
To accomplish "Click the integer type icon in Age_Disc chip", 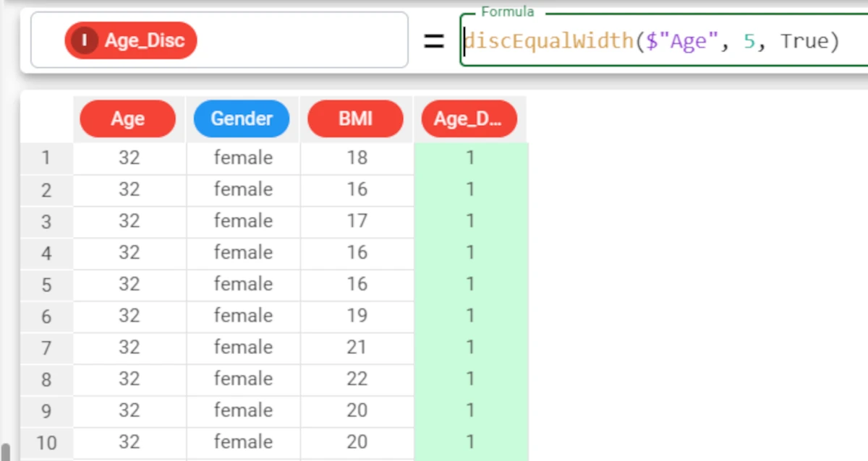I will (x=85, y=40).
